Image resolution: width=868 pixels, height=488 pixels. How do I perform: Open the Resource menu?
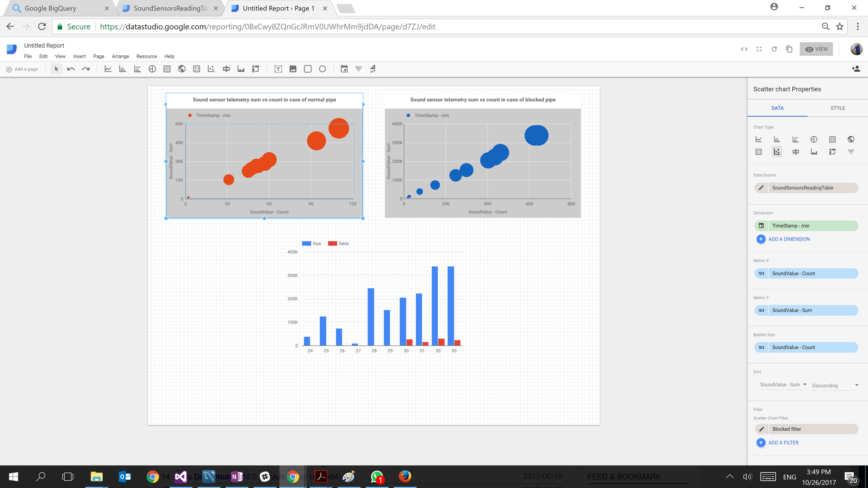(146, 56)
